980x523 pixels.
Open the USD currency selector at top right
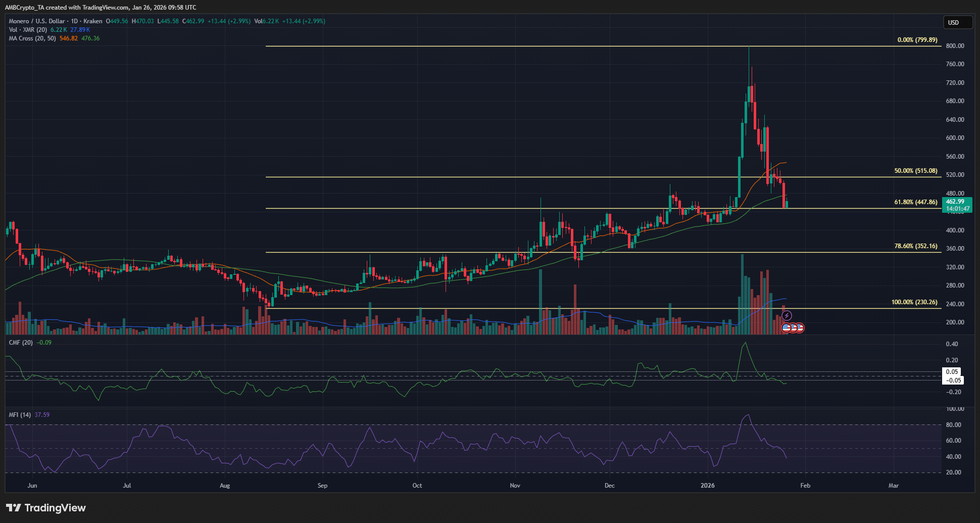(957, 22)
